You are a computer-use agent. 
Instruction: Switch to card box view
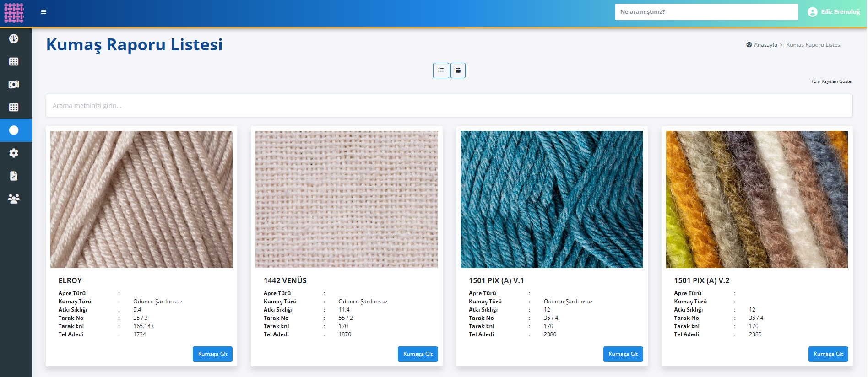click(458, 70)
